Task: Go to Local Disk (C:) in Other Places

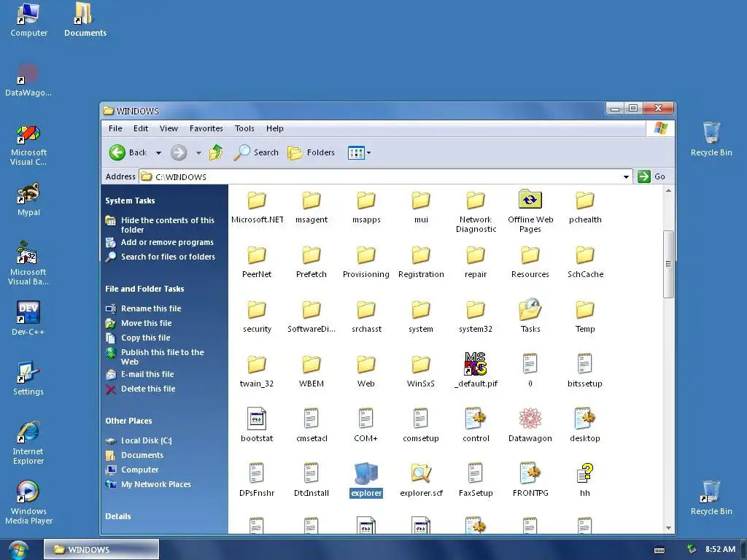Action: pos(139,440)
